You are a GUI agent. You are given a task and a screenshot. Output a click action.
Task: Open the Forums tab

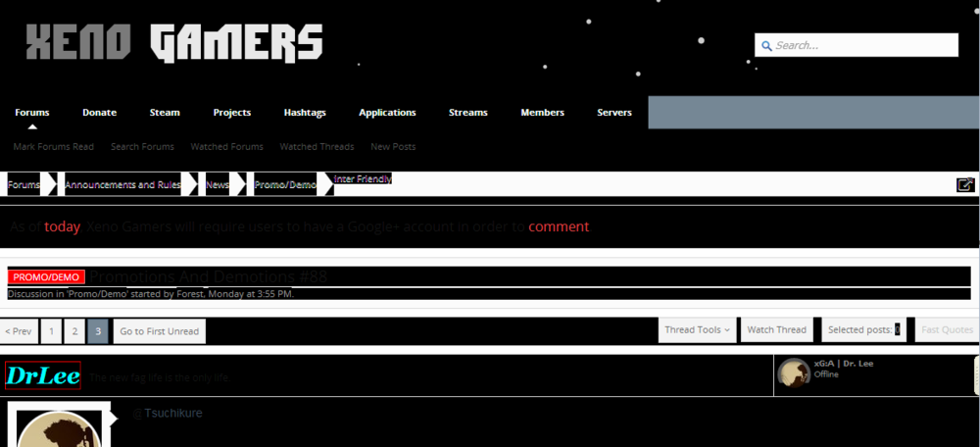(32, 113)
